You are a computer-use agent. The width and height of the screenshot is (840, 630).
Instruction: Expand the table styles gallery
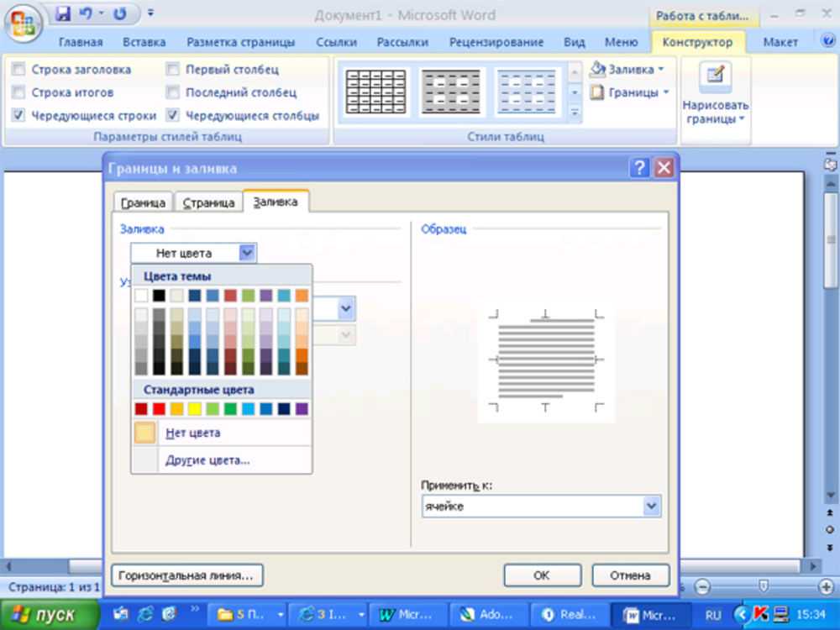click(x=575, y=113)
